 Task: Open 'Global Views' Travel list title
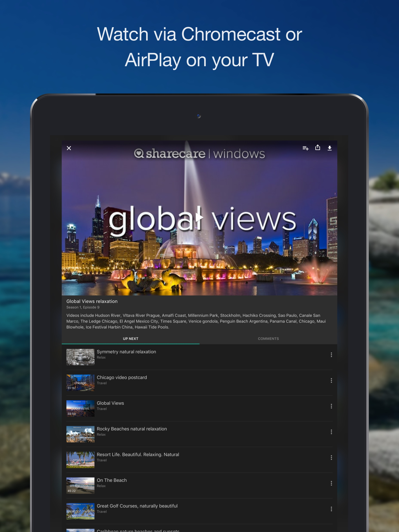coord(110,403)
